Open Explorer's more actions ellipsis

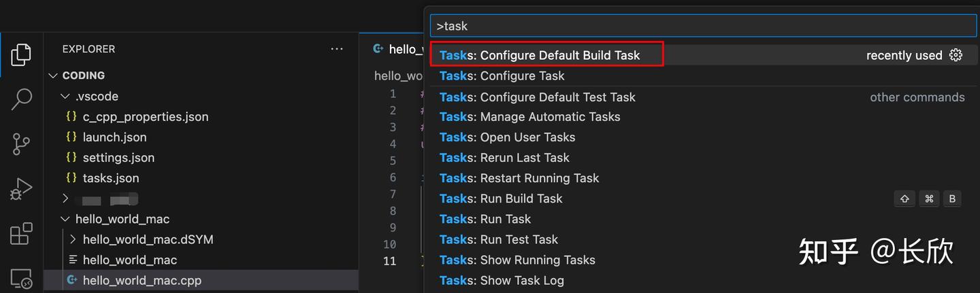337,49
